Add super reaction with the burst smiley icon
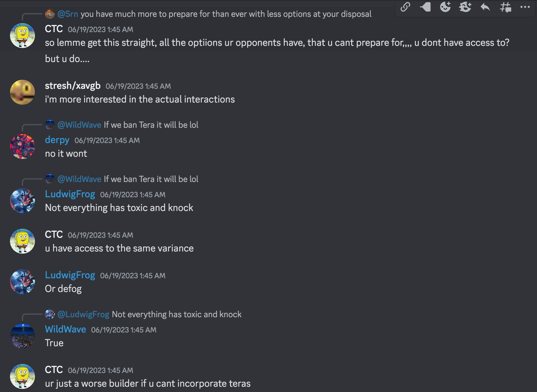This screenshot has width=537, height=392. tap(465, 7)
